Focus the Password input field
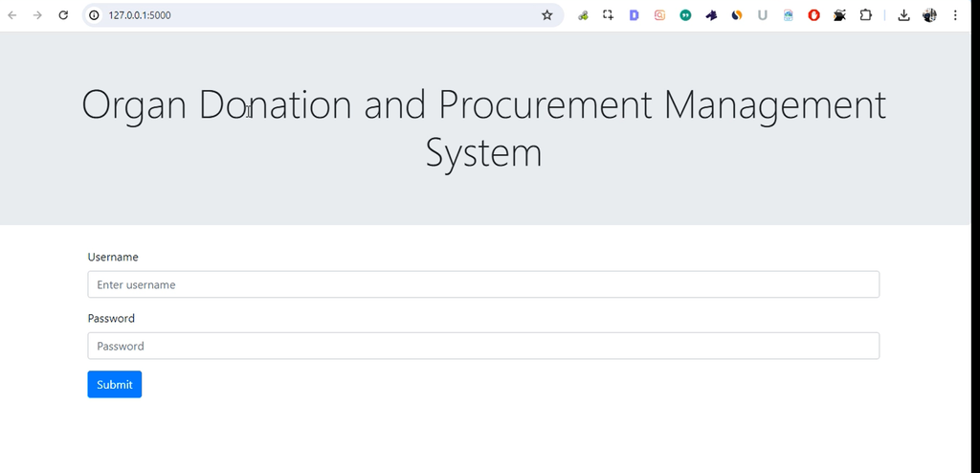 [483, 346]
